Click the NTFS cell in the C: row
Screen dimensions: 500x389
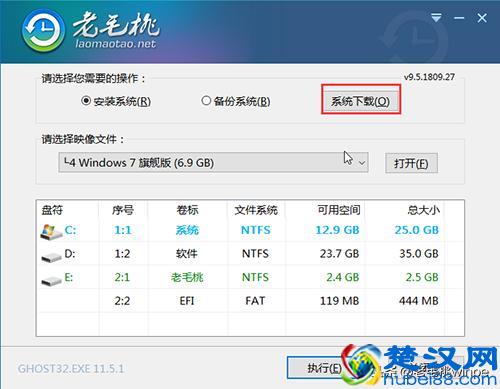(x=256, y=230)
